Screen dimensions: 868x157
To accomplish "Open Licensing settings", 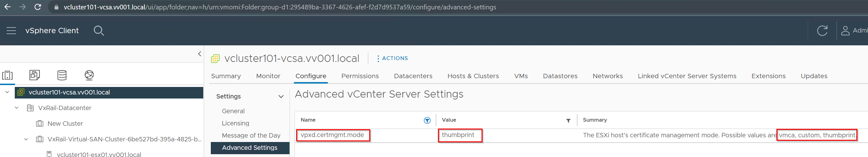I will click(236, 124).
